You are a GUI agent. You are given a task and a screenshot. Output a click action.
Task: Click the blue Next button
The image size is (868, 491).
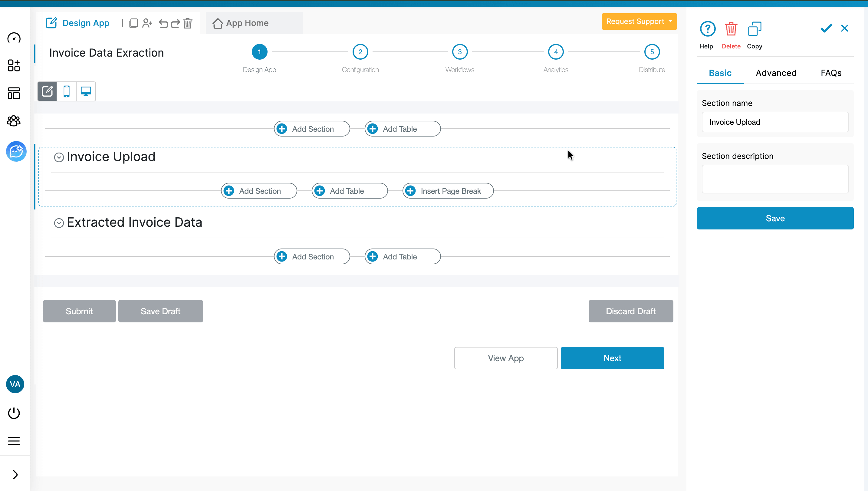(612, 358)
